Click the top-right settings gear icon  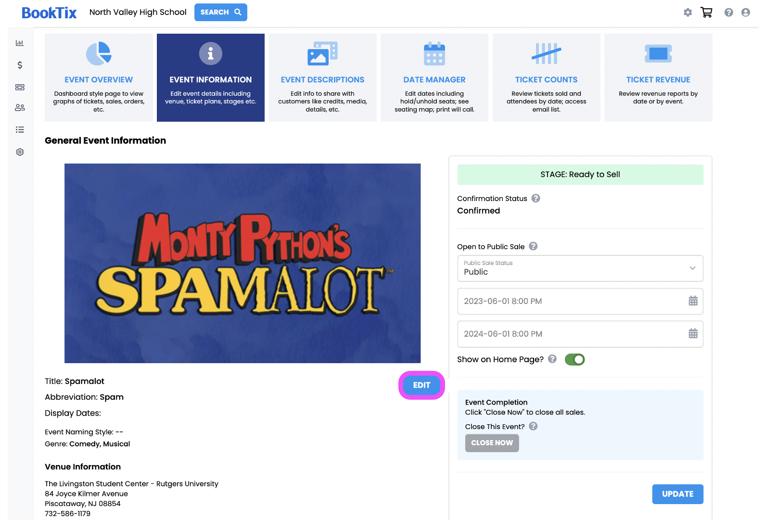tap(688, 13)
